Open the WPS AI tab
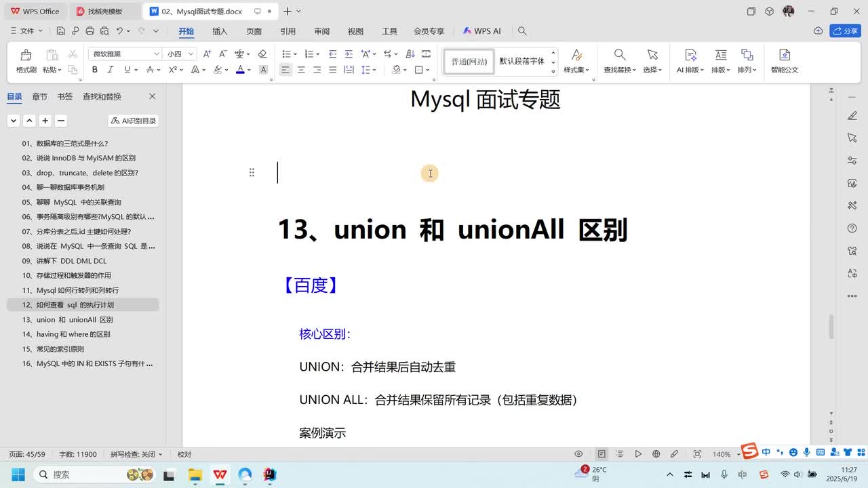868x488 pixels. [481, 31]
